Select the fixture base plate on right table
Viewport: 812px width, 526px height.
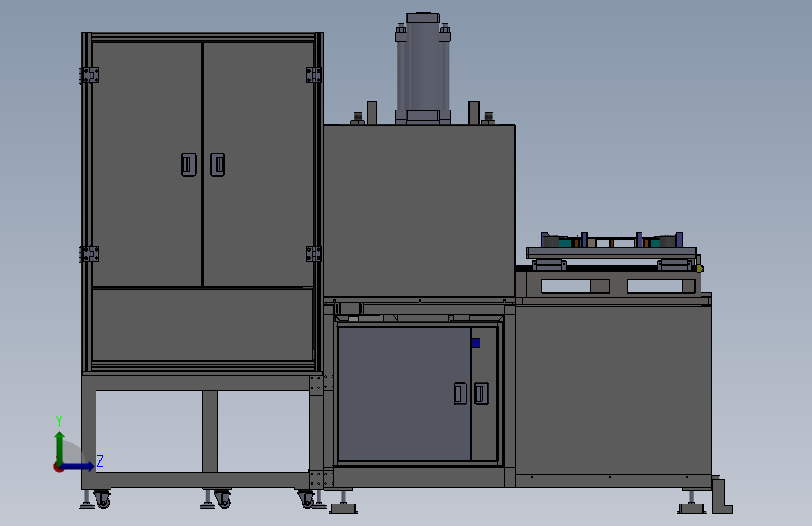612,253
